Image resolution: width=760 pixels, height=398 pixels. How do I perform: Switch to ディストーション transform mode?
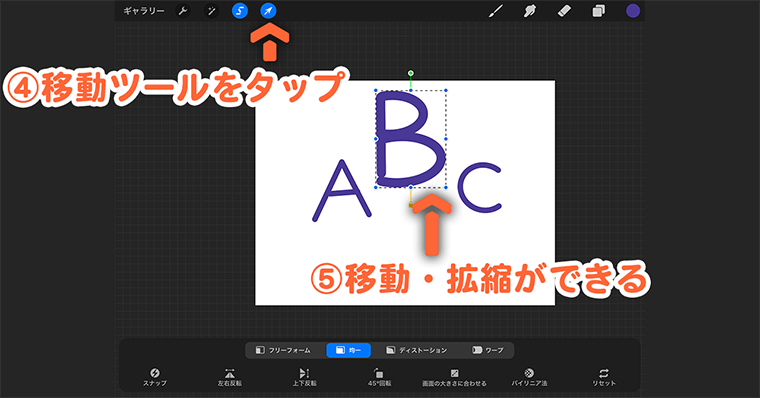417,350
